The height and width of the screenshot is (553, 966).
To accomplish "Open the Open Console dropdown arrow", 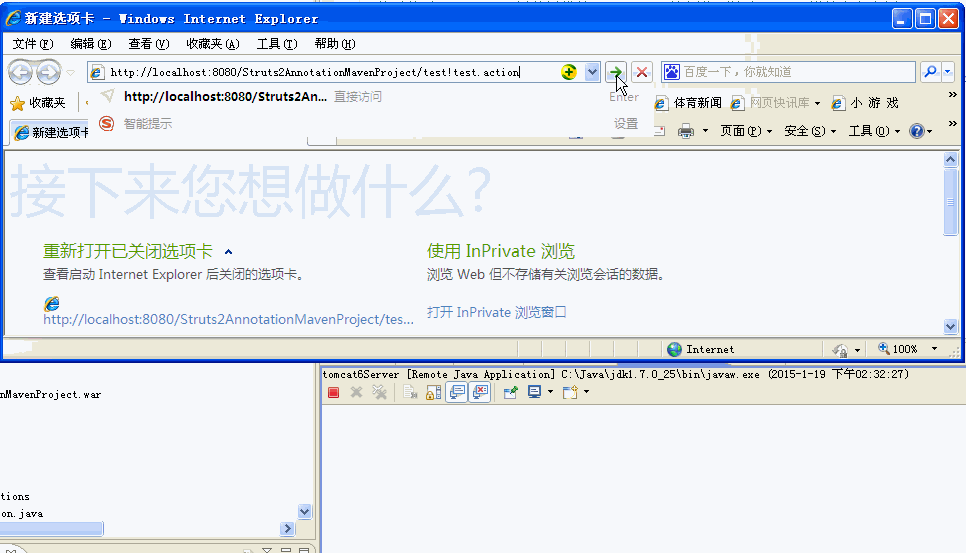I will [586, 392].
